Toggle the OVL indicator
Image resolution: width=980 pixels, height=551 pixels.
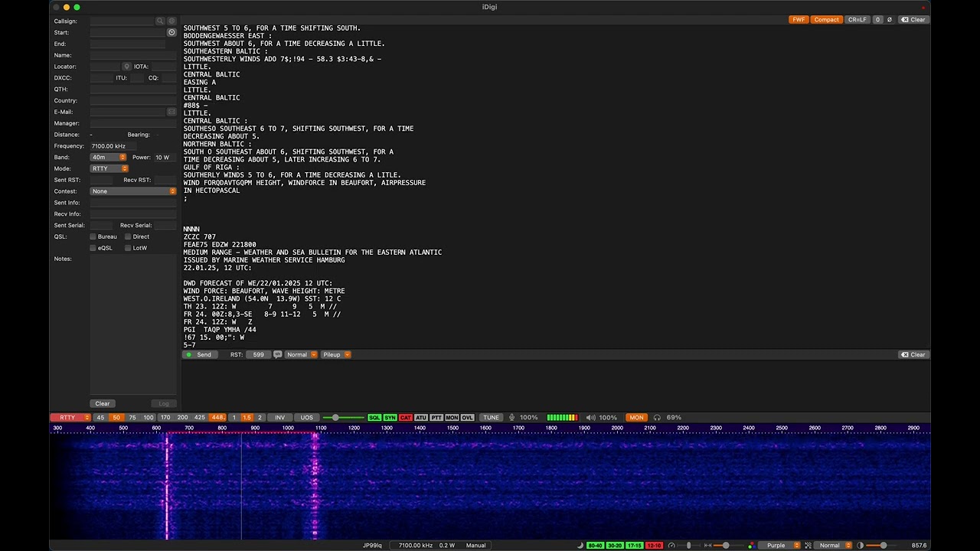coord(468,418)
